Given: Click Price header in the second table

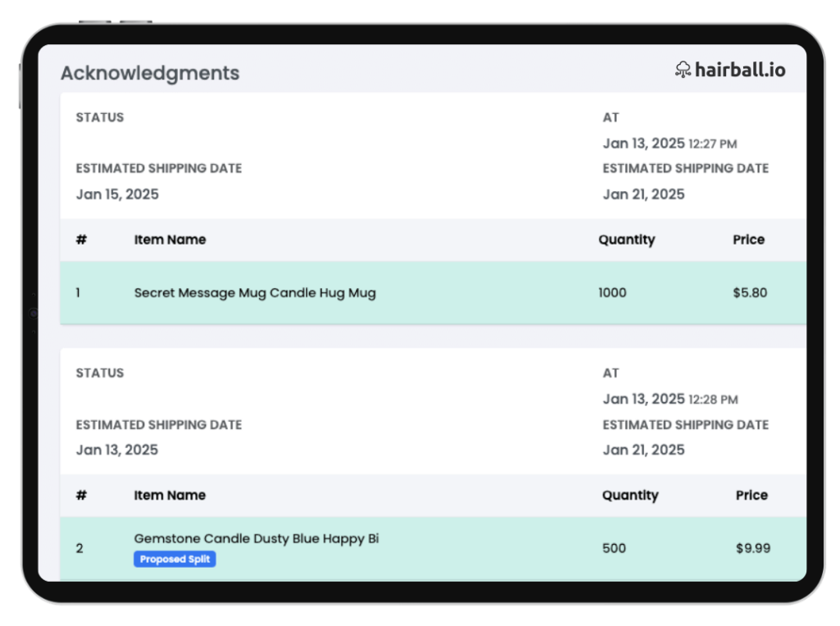Looking at the screenshot, I should (751, 496).
